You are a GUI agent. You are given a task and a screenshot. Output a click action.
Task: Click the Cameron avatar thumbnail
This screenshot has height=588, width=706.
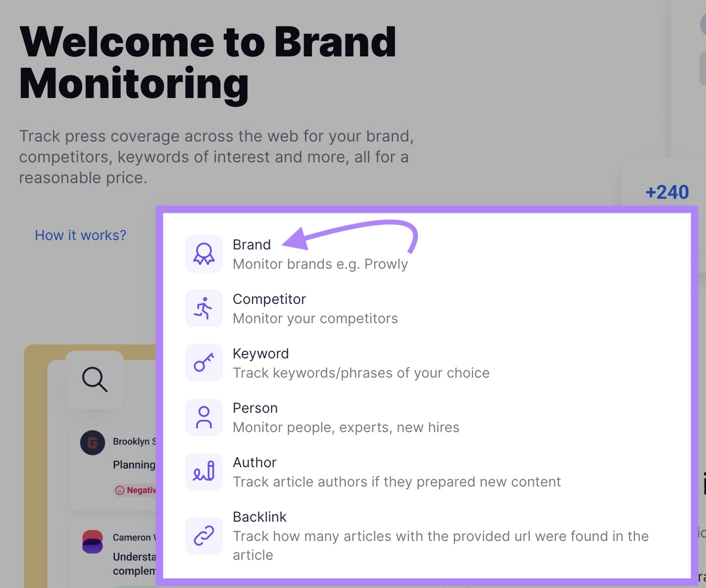[93, 541]
